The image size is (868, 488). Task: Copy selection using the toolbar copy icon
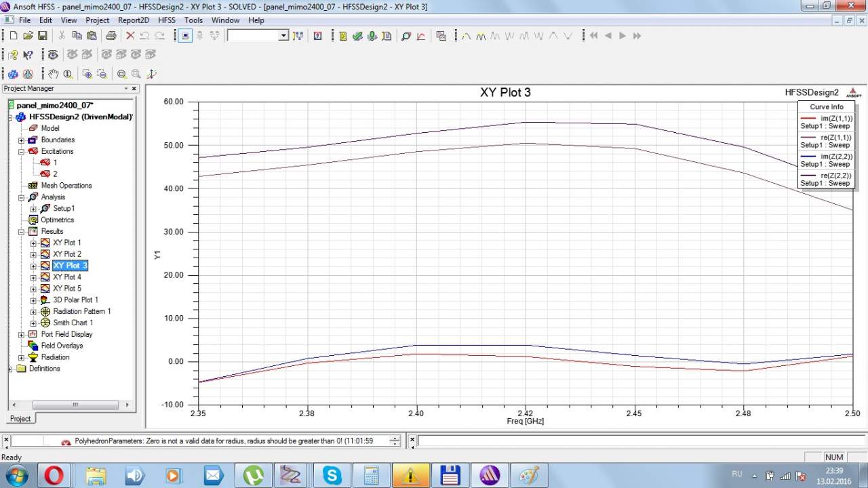77,36
